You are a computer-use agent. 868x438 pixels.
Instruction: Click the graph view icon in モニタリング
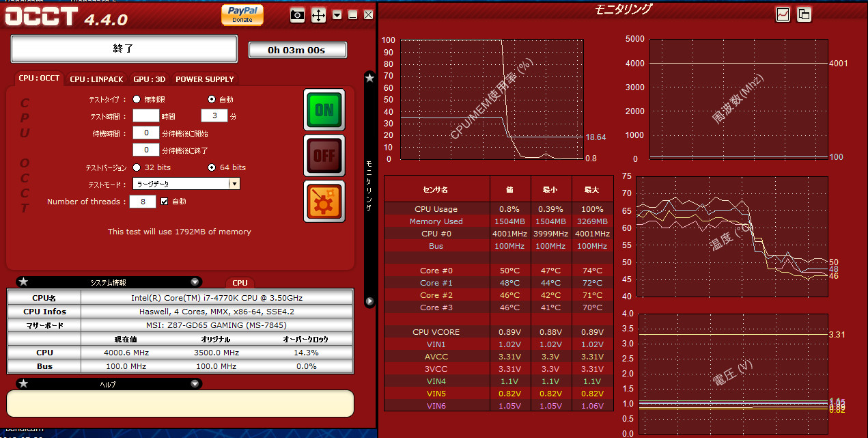pos(783,14)
